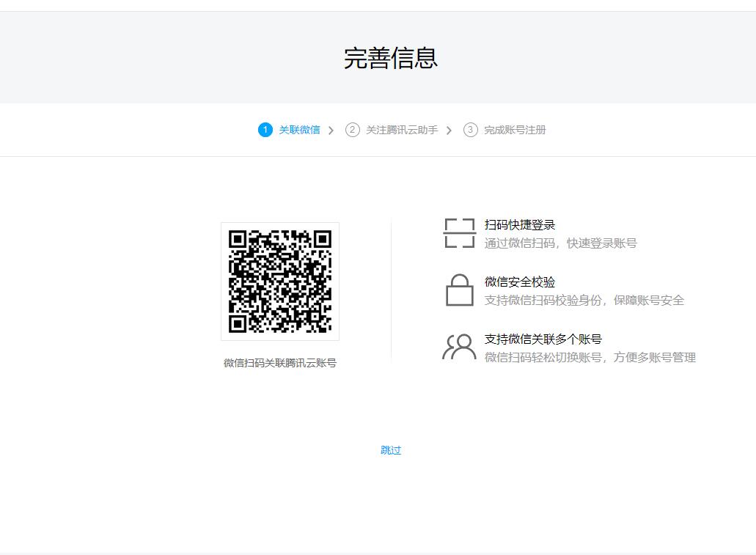Click the 微信安全校验 title
Image resolution: width=756 pixels, height=555 pixels.
click(x=520, y=282)
